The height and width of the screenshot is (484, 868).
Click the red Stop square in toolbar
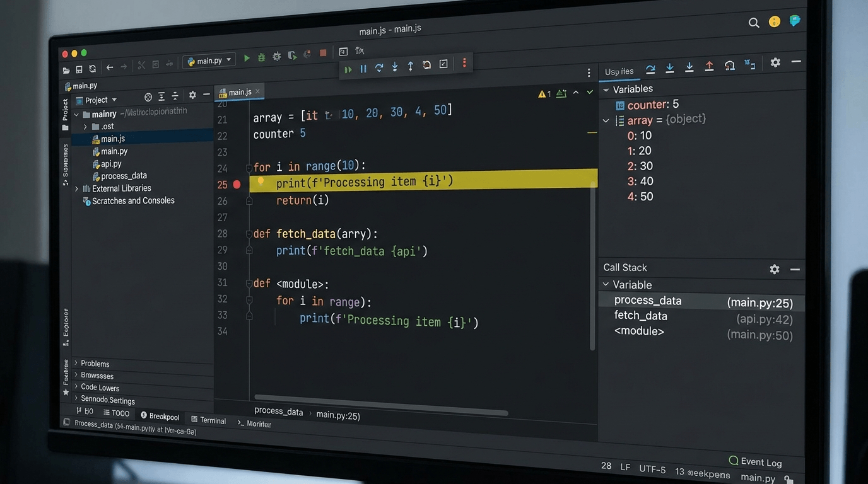tap(323, 54)
